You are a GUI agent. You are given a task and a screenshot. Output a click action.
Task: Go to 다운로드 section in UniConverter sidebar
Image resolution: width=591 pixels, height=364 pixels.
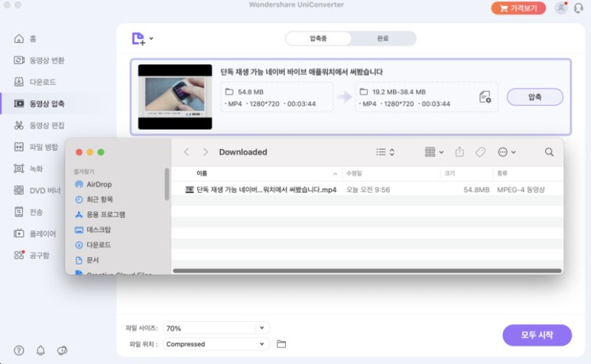(35, 82)
